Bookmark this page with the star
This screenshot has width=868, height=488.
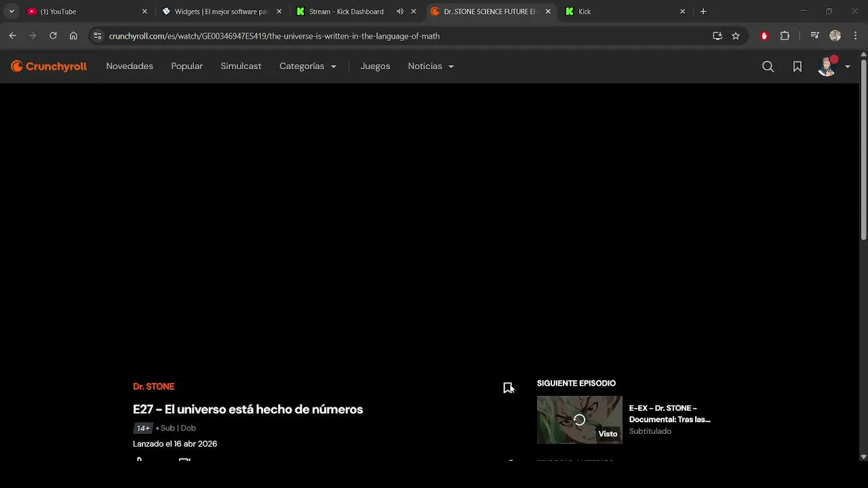coord(736,36)
